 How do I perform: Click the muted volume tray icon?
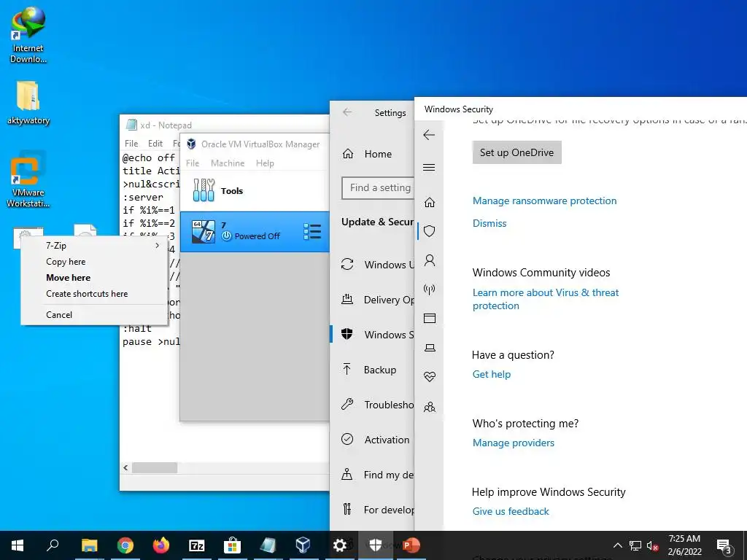click(651, 545)
